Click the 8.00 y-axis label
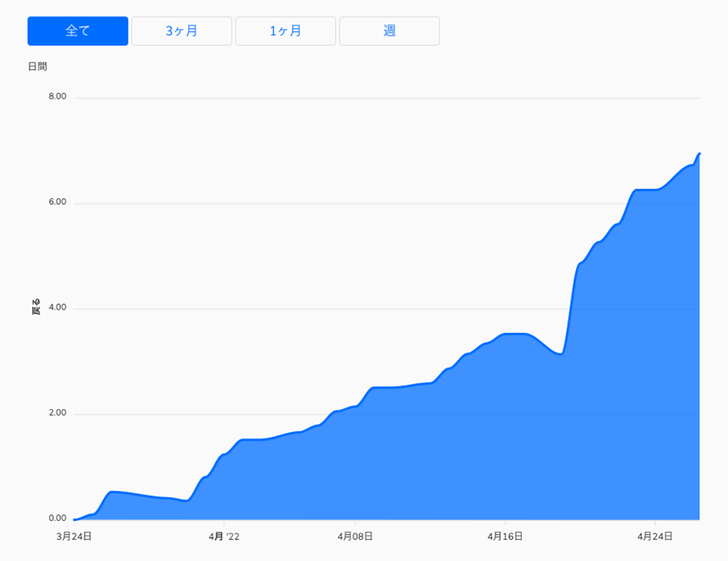Viewport: 728px width, 561px height. point(58,97)
